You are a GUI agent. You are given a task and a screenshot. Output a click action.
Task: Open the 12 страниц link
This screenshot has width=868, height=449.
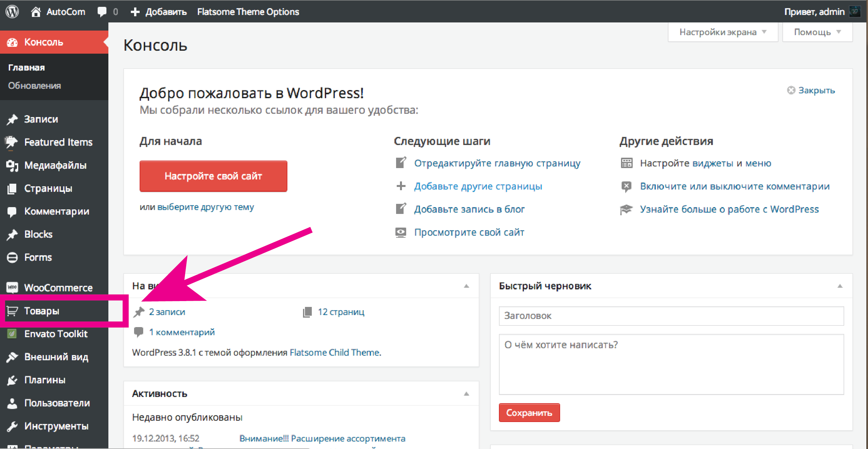[x=341, y=312]
